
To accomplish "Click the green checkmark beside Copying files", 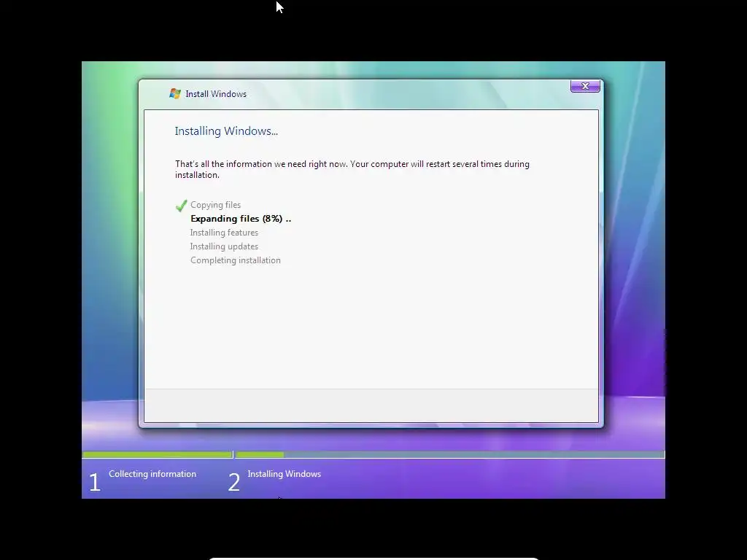I will pyautogui.click(x=181, y=205).
